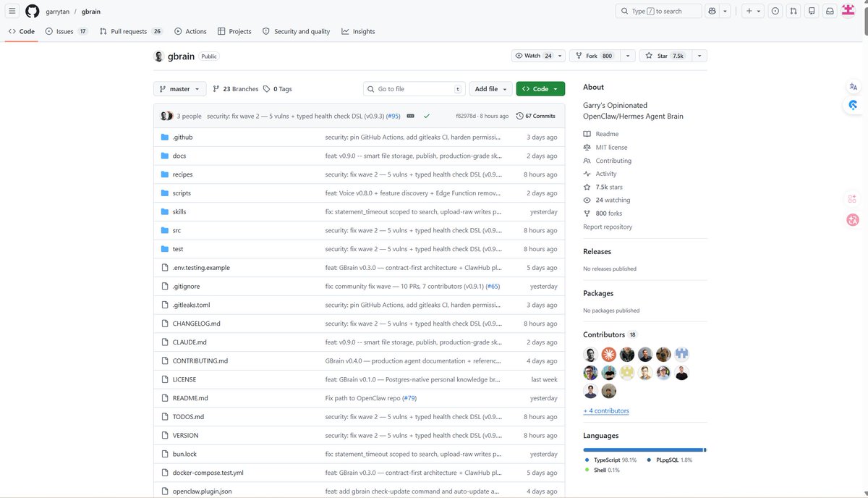Image resolution: width=868 pixels, height=498 pixels.
Task: Expand the Star lists dropdown arrow
Action: [699, 56]
